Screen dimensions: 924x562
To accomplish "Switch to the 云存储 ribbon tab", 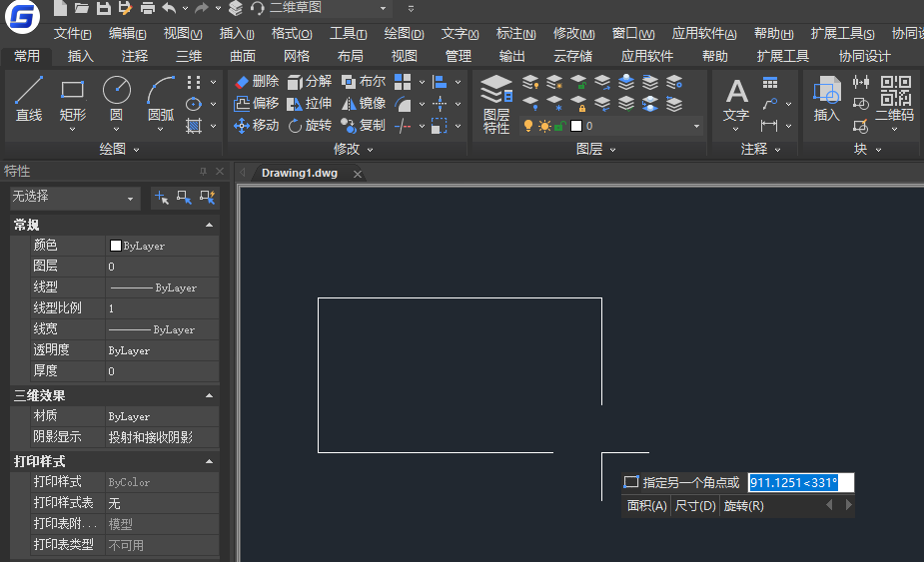I will tap(572, 56).
